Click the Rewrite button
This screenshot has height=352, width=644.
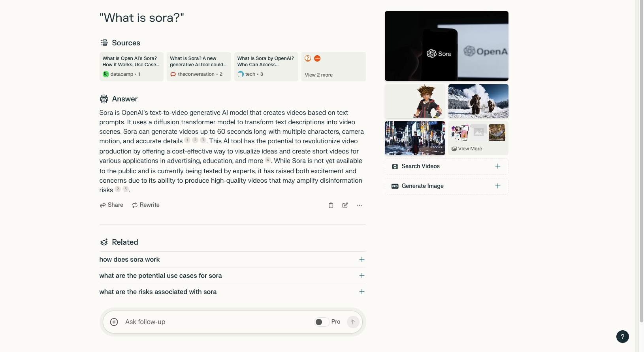(146, 205)
